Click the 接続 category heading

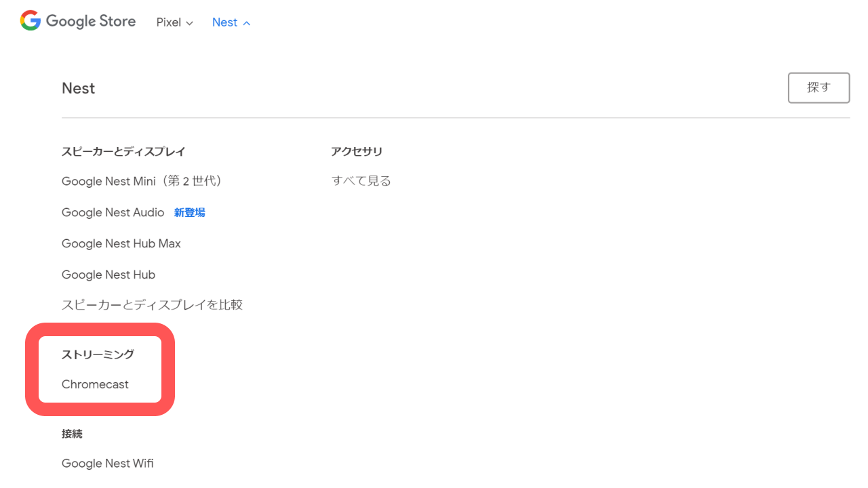tap(72, 434)
